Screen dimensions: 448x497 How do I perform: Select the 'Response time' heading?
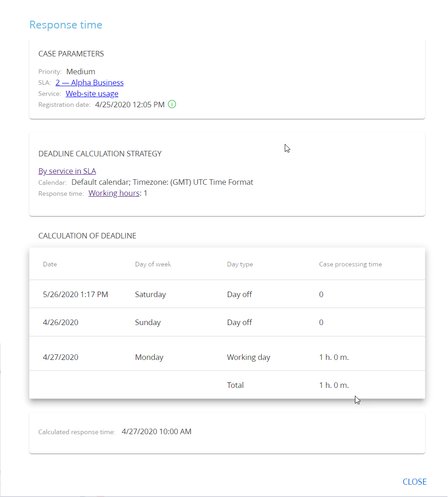click(x=66, y=25)
